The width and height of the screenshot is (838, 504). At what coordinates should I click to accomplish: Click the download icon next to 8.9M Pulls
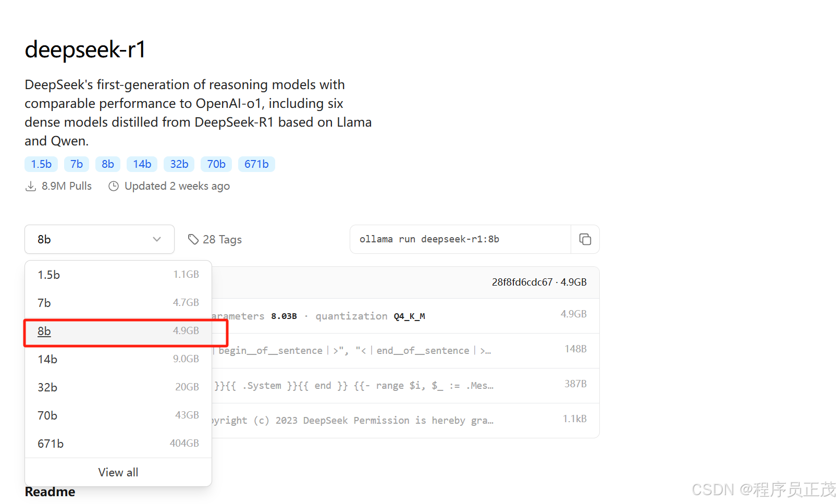pos(31,186)
